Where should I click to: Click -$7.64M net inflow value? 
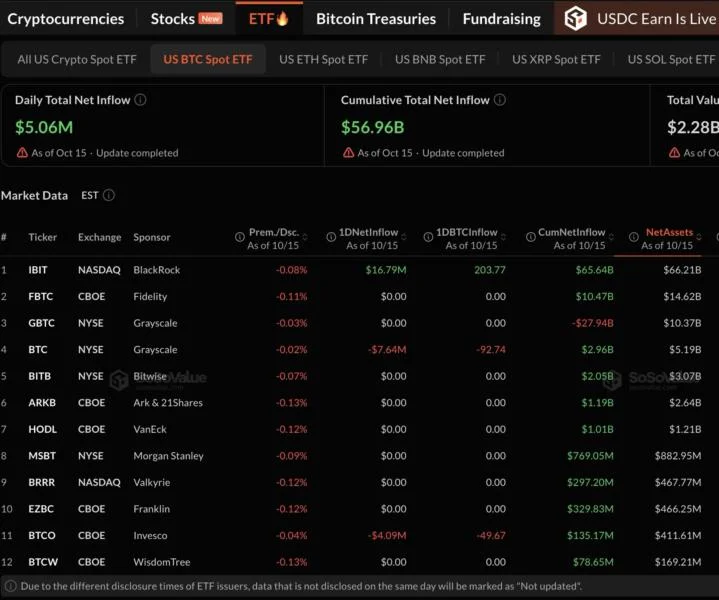point(387,350)
